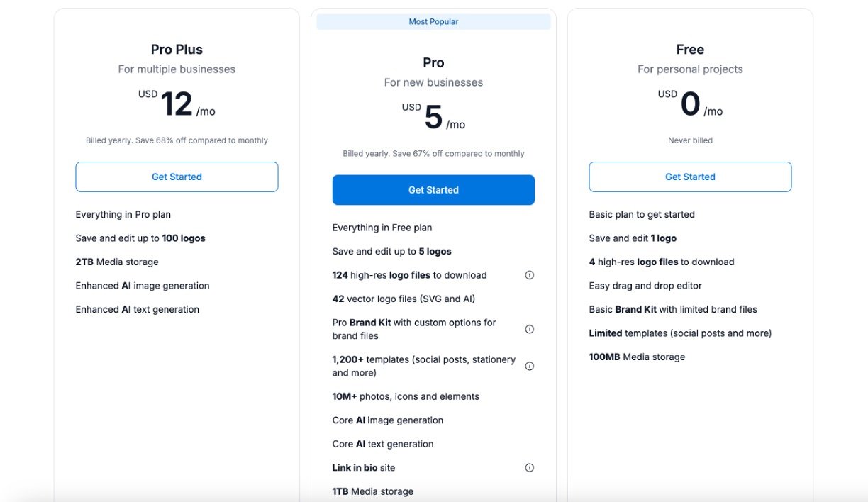
Task: Click the USD 0 /mo price
Action: coord(690,105)
